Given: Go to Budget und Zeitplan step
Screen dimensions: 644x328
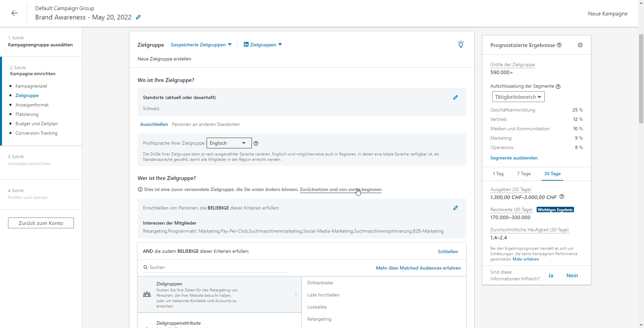Looking at the screenshot, I should point(37,124).
